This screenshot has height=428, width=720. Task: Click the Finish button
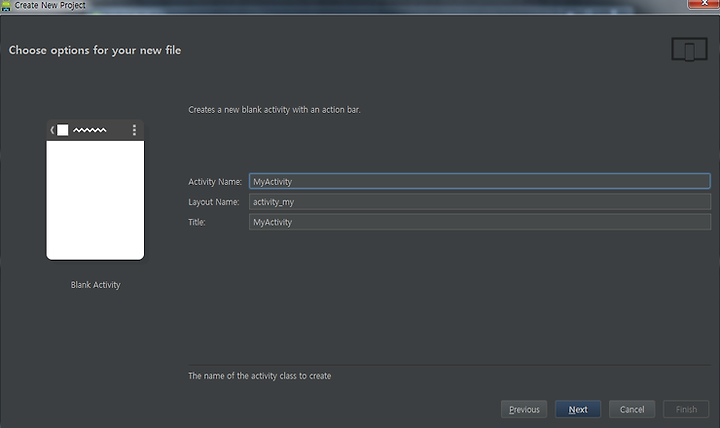(686, 409)
